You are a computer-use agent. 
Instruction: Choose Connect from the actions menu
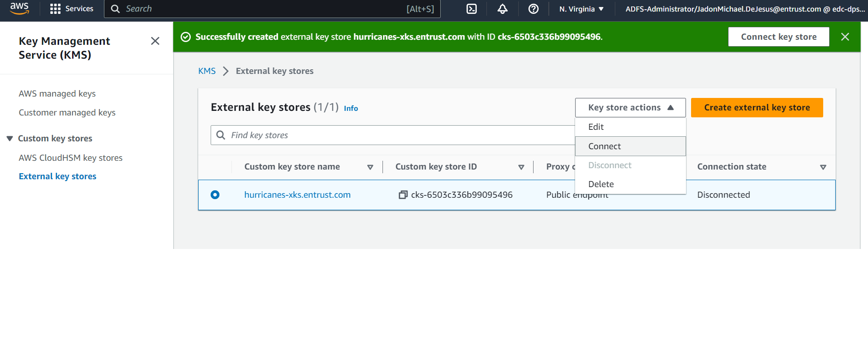(630, 146)
